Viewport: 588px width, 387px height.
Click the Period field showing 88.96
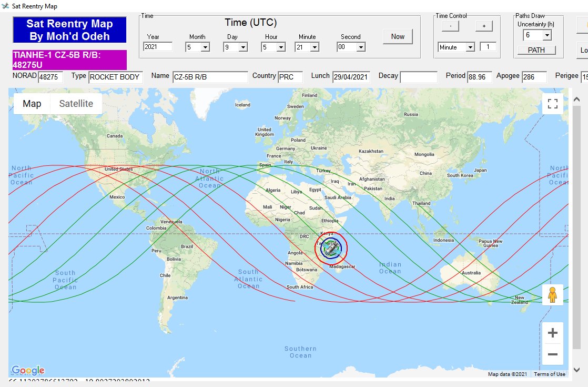click(480, 77)
